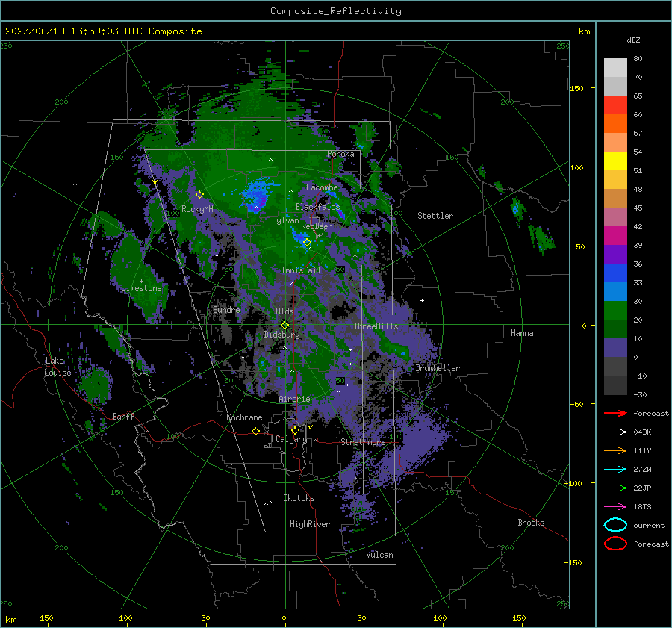Click the Limestone label
The image size is (672, 628).
141,288
